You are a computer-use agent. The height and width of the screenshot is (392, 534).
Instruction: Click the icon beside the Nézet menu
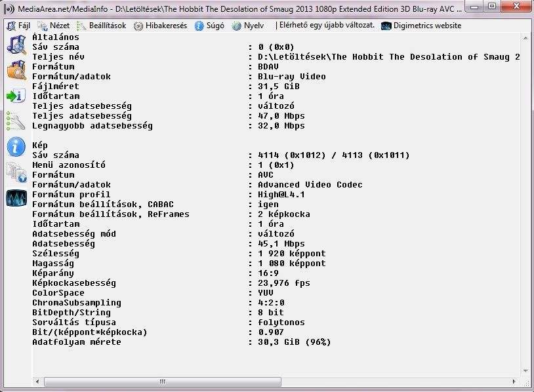43,26
